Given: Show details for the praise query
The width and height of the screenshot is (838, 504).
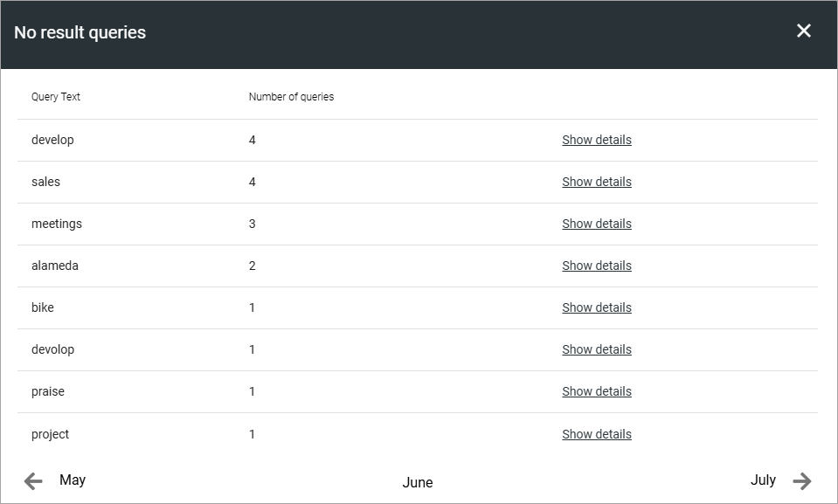Looking at the screenshot, I should pyautogui.click(x=597, y=392).
